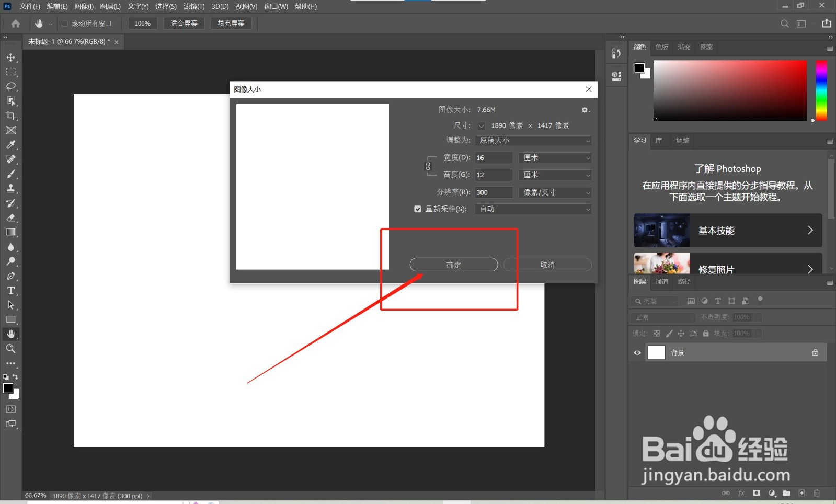Open the 滤镜(T) menu
Image resolution: width=836 pixels, height=504 pixels.
[194, 6]
